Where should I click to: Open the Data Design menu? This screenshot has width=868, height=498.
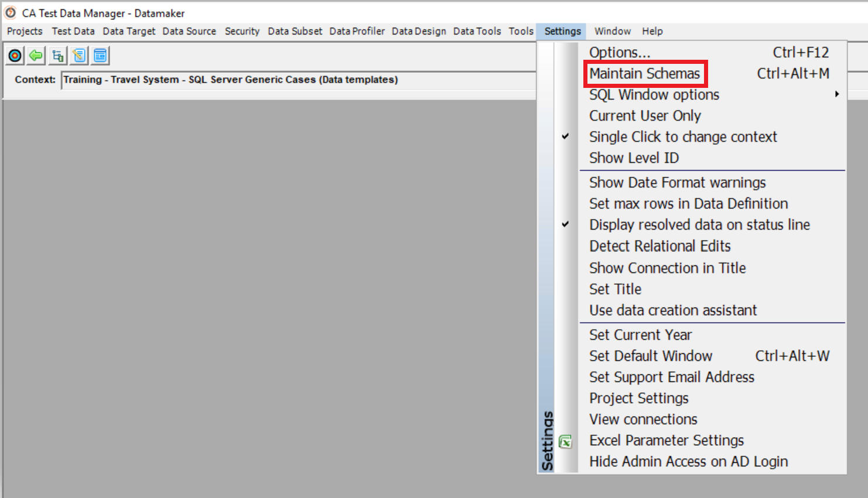[x=419, y=31]
